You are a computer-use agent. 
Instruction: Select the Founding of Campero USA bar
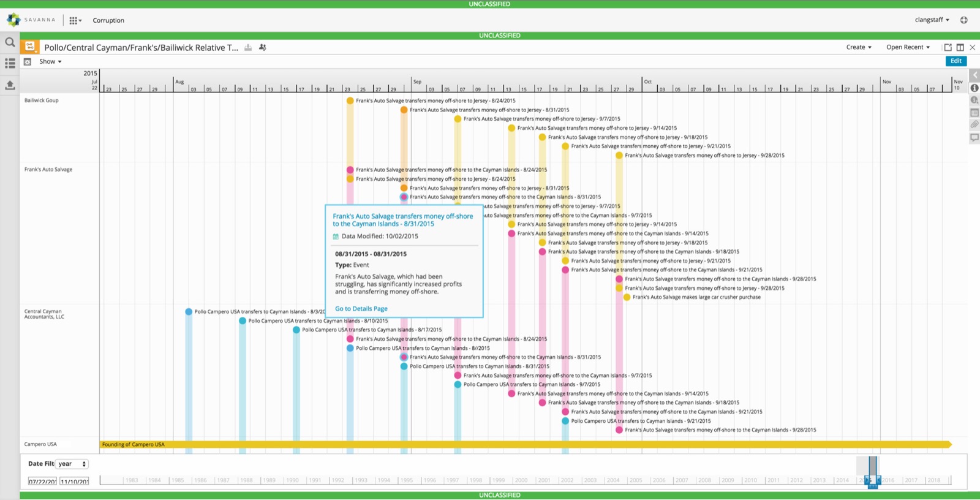(526, 444)
